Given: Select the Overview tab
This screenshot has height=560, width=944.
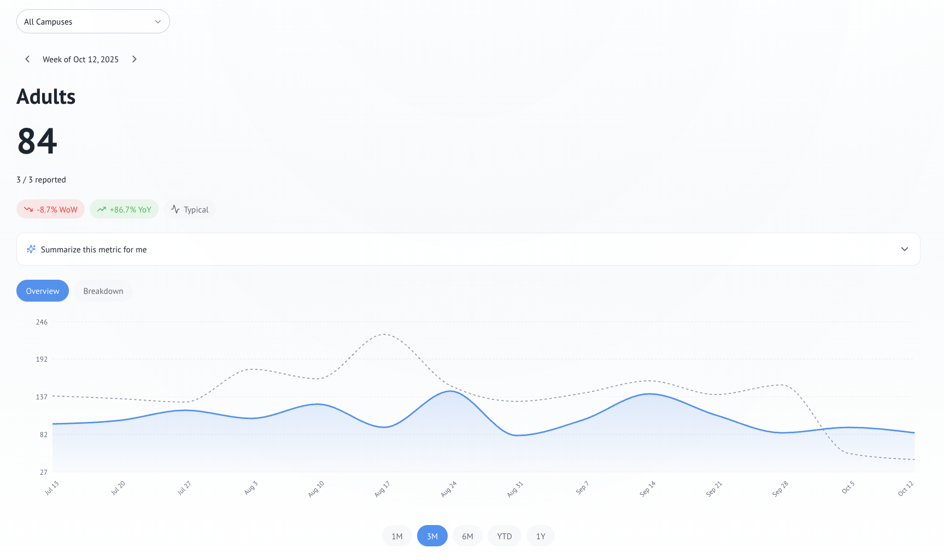Looking at the screenshot, I should pyautogui.click(x=43, y=291).
